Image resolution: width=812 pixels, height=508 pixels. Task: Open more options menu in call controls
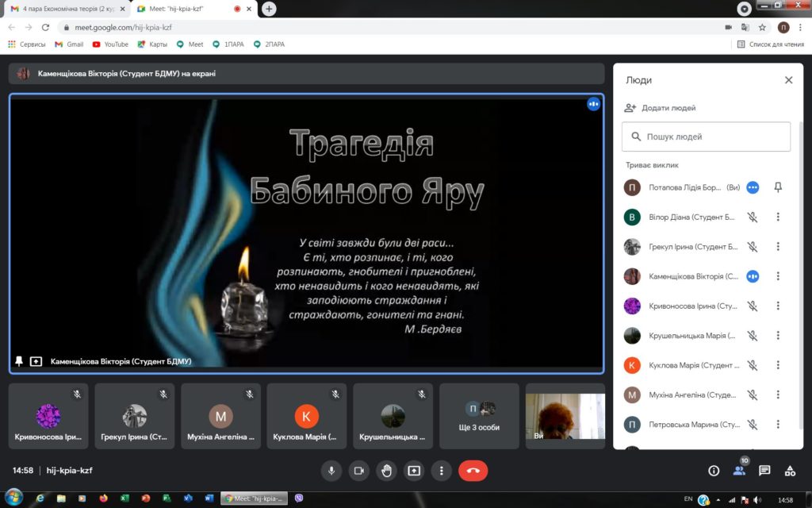pyautogui.click(x=441, y=471)
